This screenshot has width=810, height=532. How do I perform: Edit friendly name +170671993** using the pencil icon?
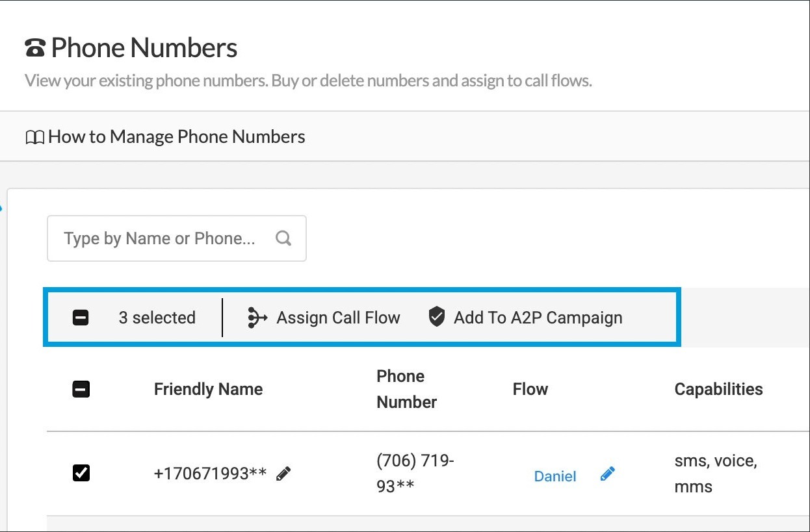click(x=283, y=474)
